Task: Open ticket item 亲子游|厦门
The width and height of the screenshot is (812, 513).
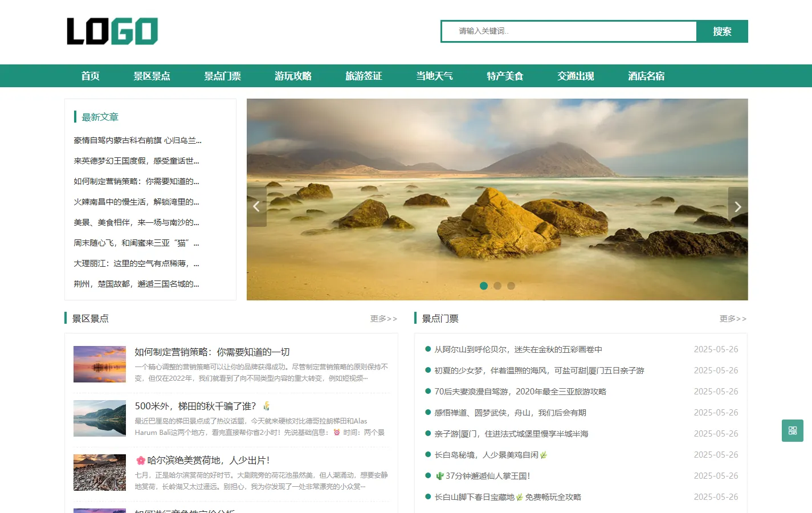Action: (x=511, y=434)
